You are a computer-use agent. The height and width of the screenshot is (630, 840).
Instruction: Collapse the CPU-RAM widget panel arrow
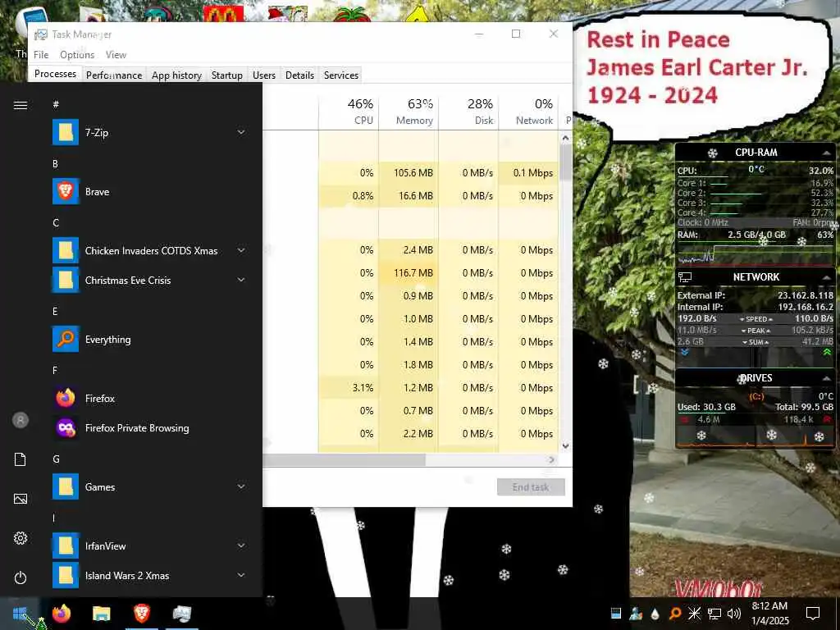click(826, 153)
